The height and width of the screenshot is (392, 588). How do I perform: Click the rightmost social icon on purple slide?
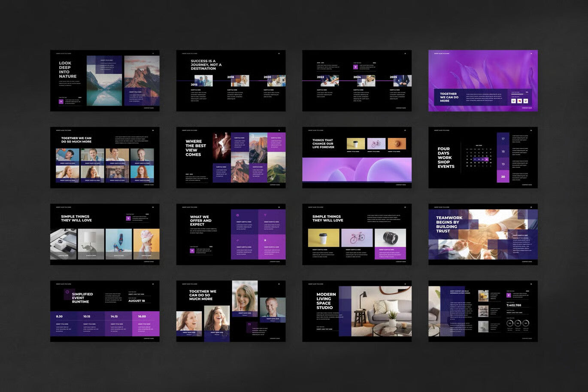click(x=526, y=101)
